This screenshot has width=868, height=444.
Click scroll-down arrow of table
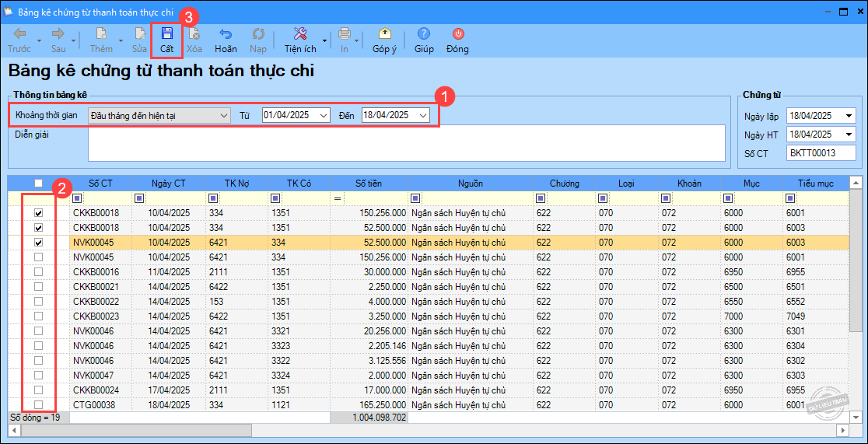click(856, 417)
